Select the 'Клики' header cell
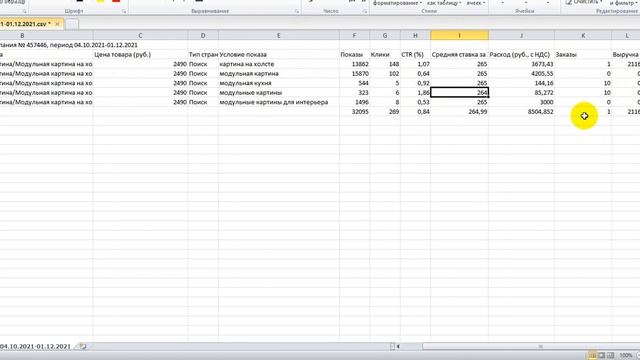The height and width of the screenshot is (360, 640). pos(385,55)
